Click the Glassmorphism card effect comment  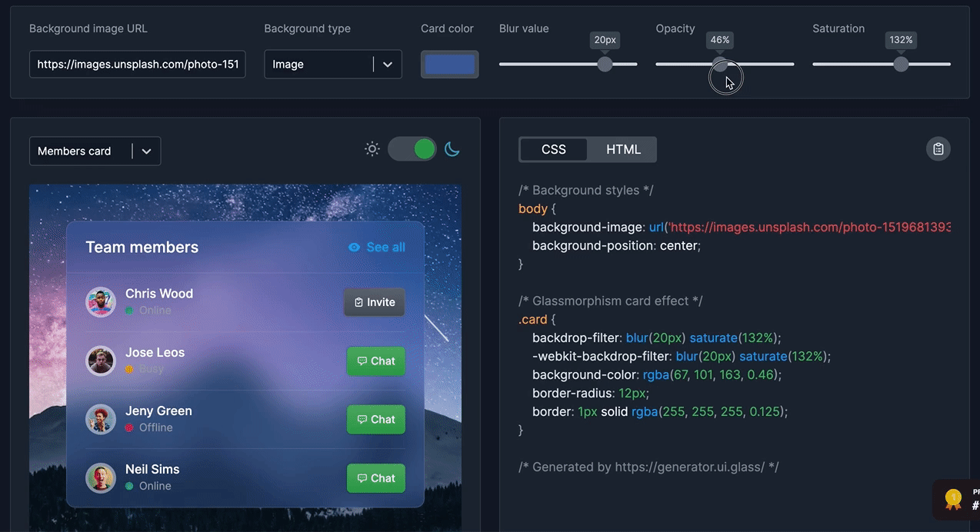click(611, 301)
